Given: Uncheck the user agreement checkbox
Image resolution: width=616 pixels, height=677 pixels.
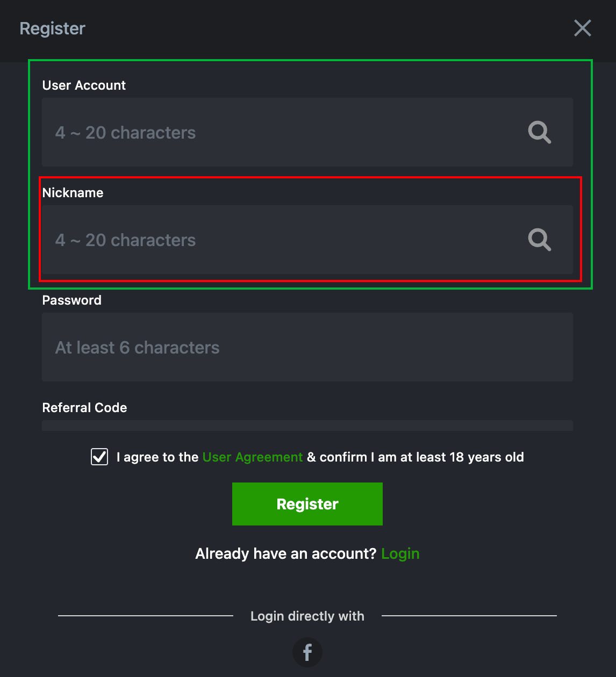Looking at the screenshot, I should [99, 457].
